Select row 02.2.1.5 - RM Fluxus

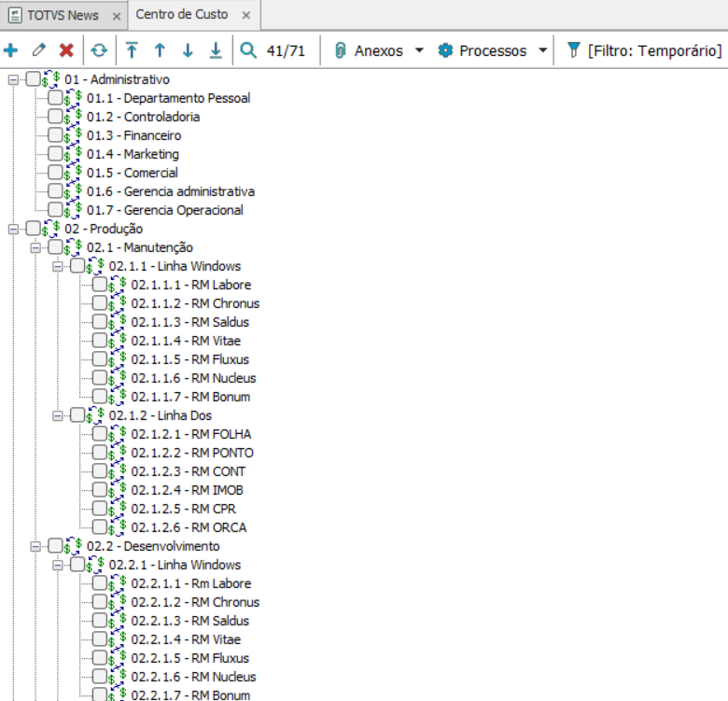click(x=189, y=658)
